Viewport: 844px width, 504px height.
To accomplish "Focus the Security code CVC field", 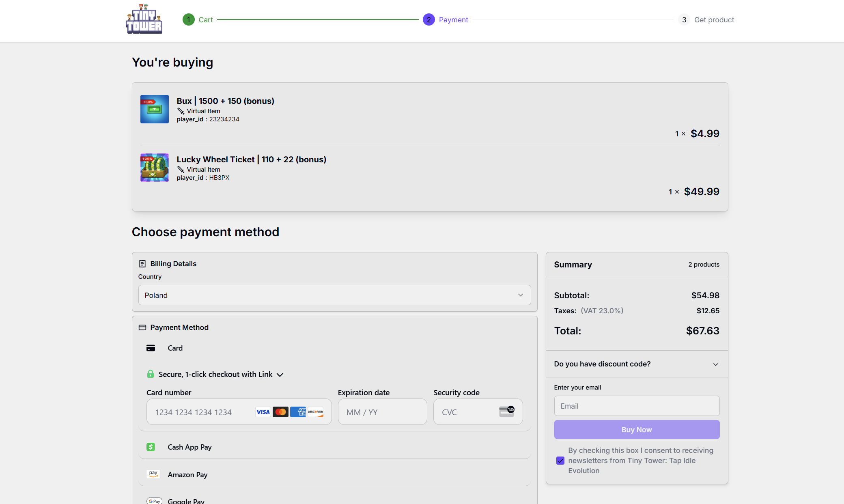I will click(x=478, y=412).
